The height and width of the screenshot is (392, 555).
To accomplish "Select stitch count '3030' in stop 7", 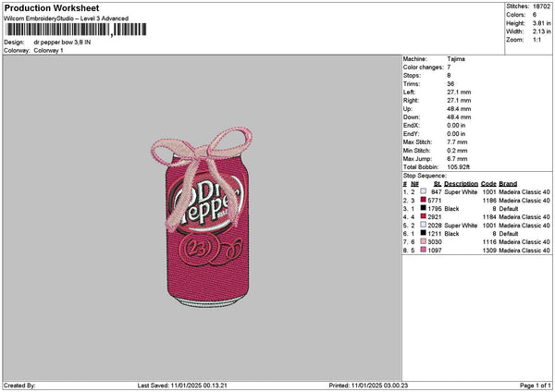I will (x=435, y=242).
